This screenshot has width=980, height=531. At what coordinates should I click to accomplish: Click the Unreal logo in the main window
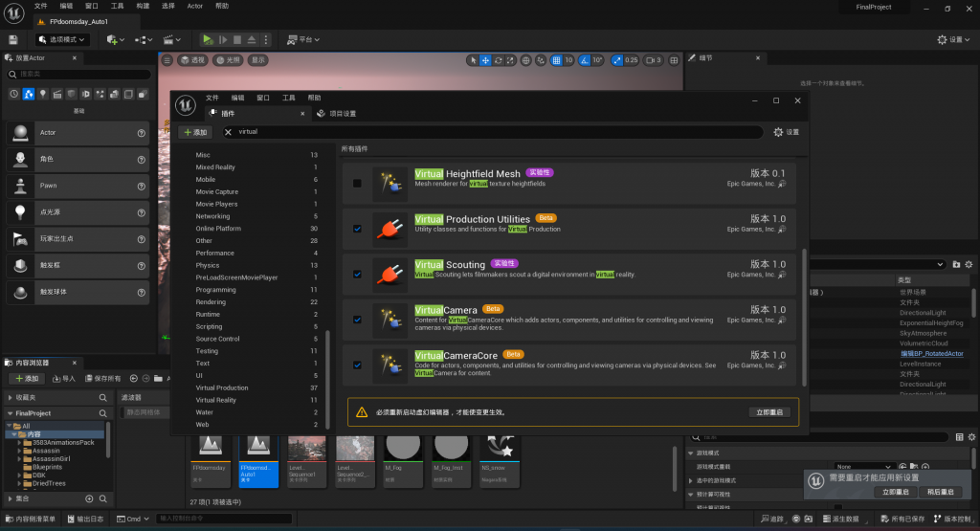tap(13, 12)
